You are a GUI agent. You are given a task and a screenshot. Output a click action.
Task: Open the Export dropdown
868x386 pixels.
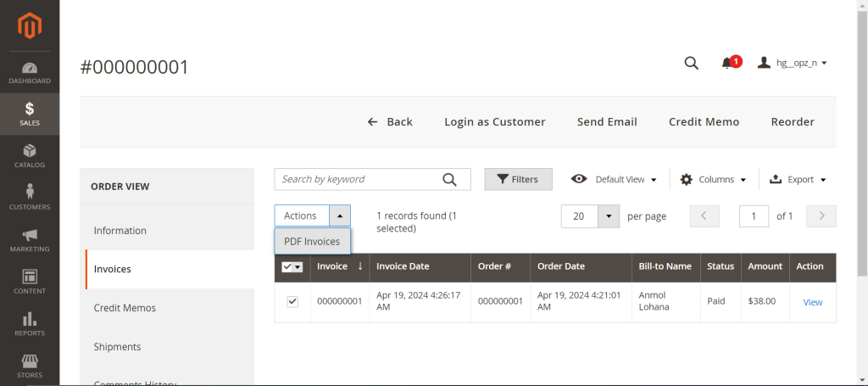tap(798, 180)
